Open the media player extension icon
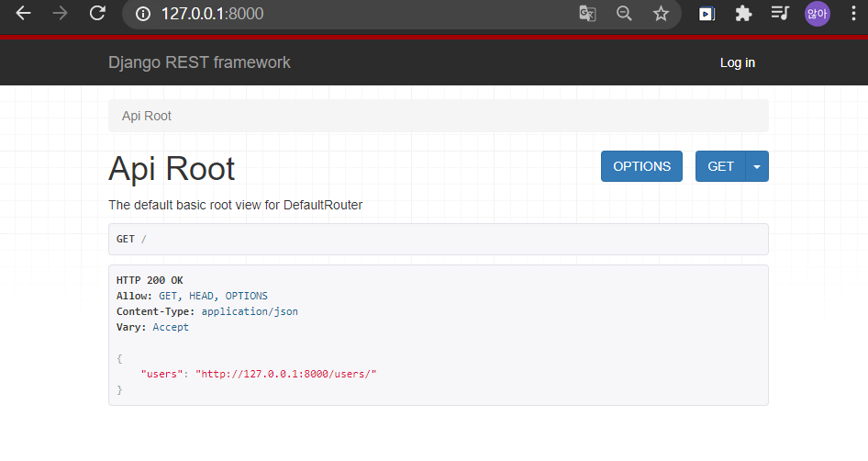868x461 pixels. [x=707, y=13]
